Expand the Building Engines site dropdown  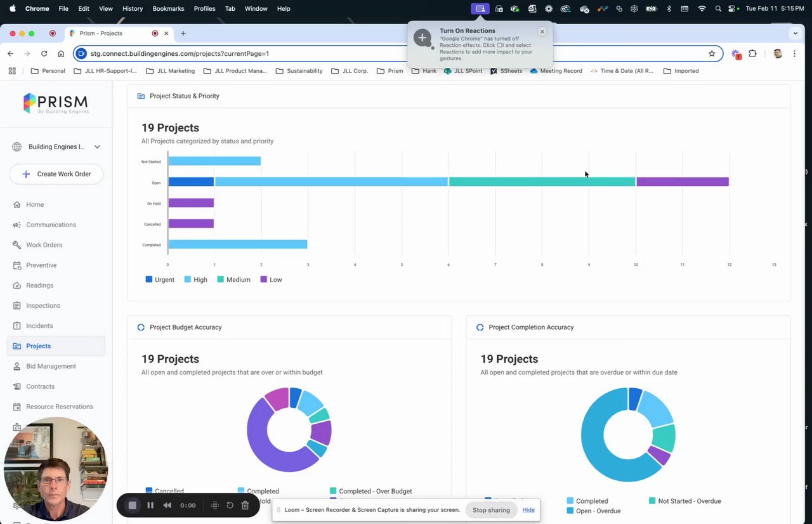point(97,147)
